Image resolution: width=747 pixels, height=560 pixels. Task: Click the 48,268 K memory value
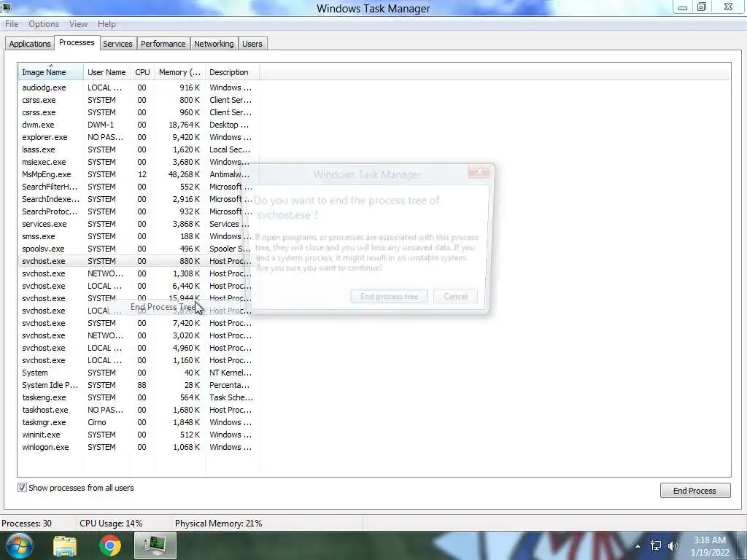(x=184, y=174)
